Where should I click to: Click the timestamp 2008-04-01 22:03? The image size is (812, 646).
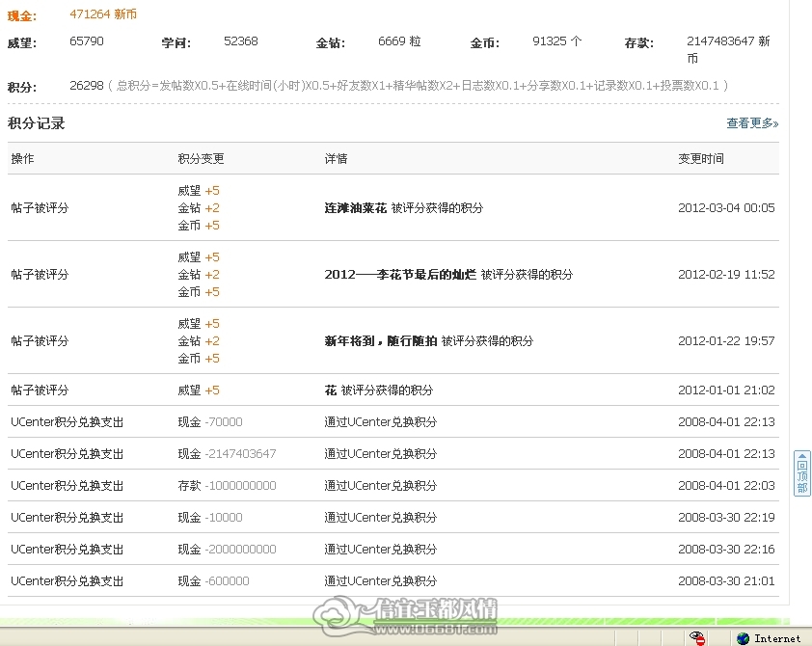[726, 486]
